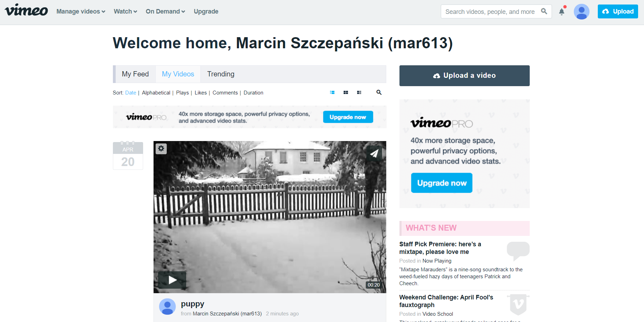Click the search magnifier in header search box
The height and width of the screenshot is (322, 644).
point(544,11)
